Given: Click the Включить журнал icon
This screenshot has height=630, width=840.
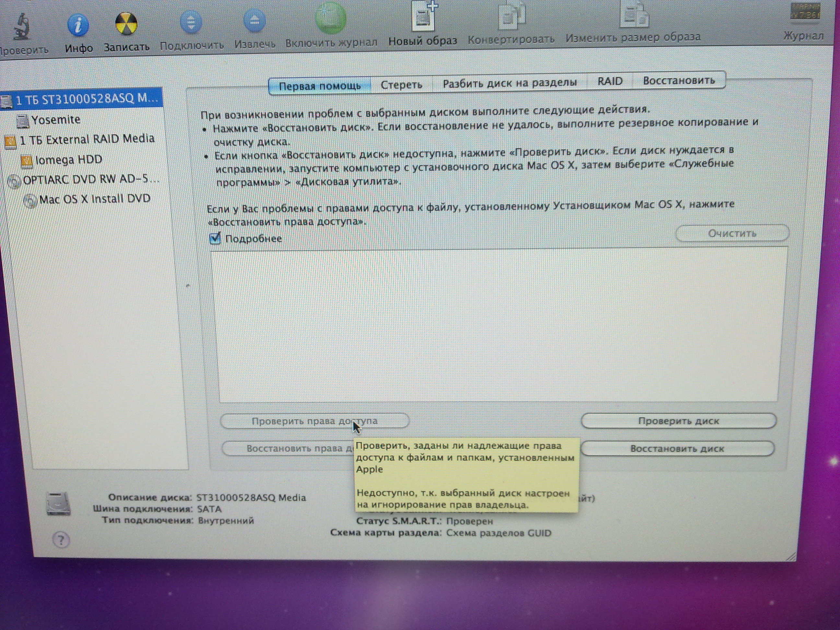Looking at the screenshot, I should [330, 18].
